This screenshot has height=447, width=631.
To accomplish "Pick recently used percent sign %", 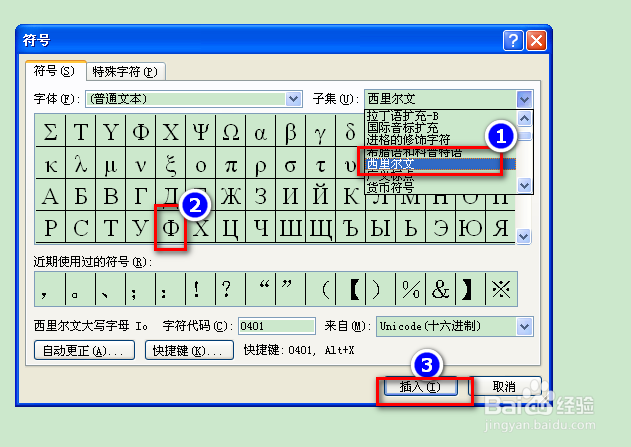I will [x=410, y=289].
